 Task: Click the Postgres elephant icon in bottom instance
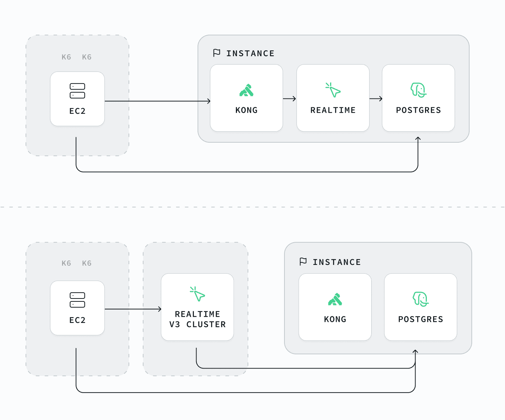click(x=421, y=299)
